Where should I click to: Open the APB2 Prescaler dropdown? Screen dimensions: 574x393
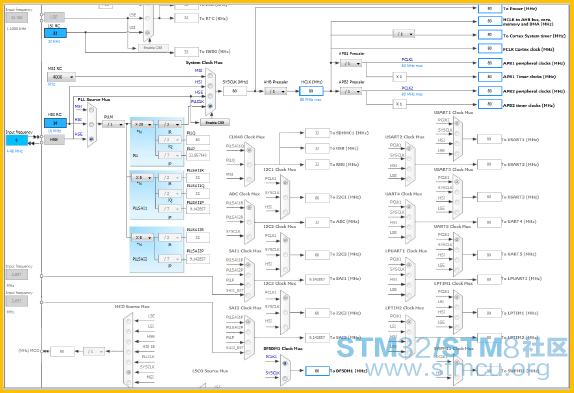[351, 91]
